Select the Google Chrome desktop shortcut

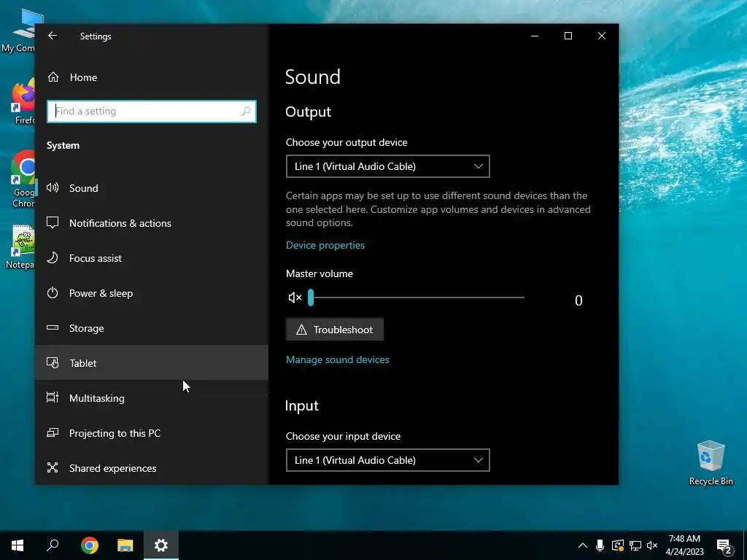tap(23, 179)
